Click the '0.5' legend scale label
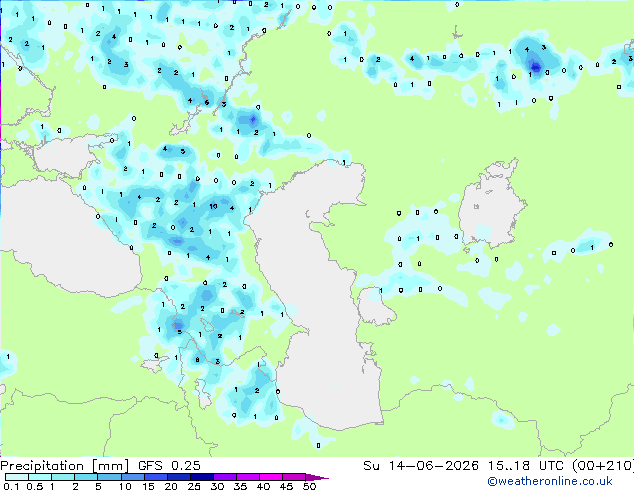This screenshot has height=490, width=634. click(35, 486)
